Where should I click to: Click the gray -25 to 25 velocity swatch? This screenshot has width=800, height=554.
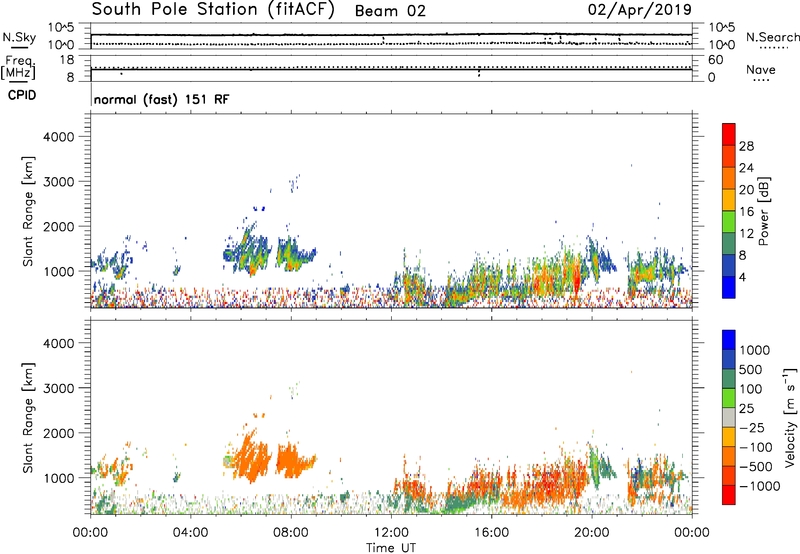tap(729, 417)
